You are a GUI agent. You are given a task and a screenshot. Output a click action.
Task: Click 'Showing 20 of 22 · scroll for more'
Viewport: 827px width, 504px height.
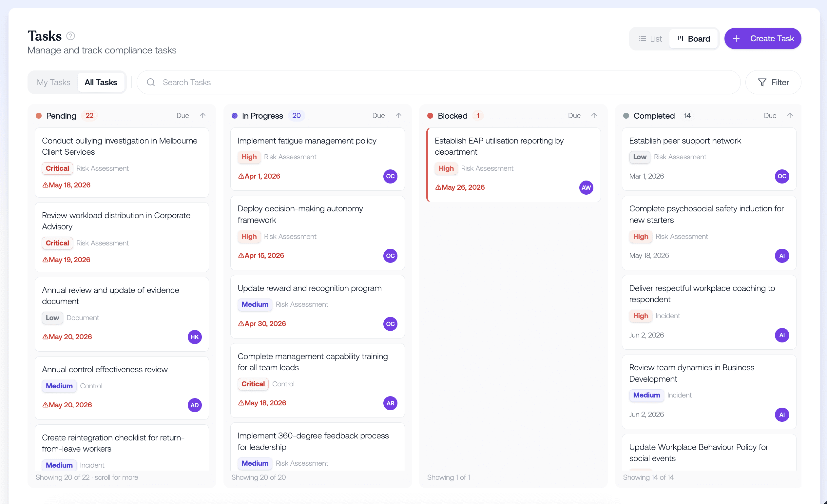point(87,477)
